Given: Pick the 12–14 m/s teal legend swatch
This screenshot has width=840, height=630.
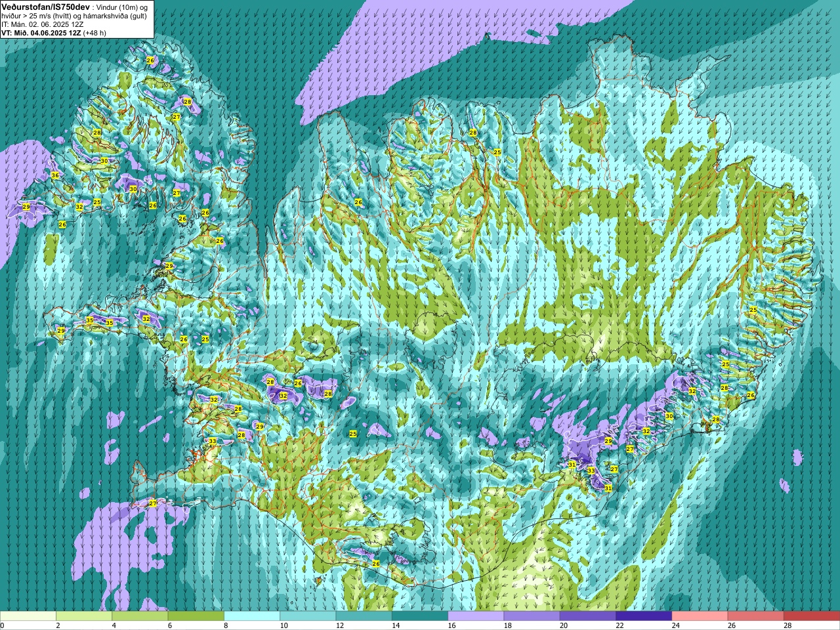Looking at the screenshot, I should point(364,616).
